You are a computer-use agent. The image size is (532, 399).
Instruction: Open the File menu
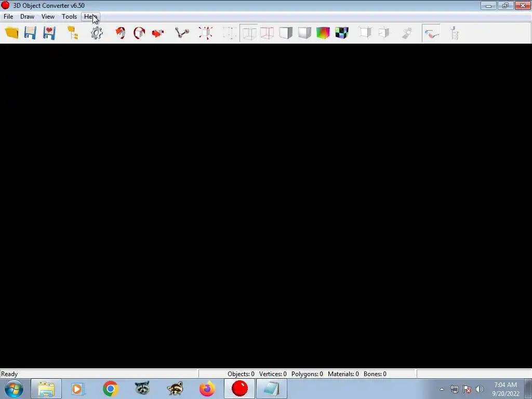click(8, 16)
